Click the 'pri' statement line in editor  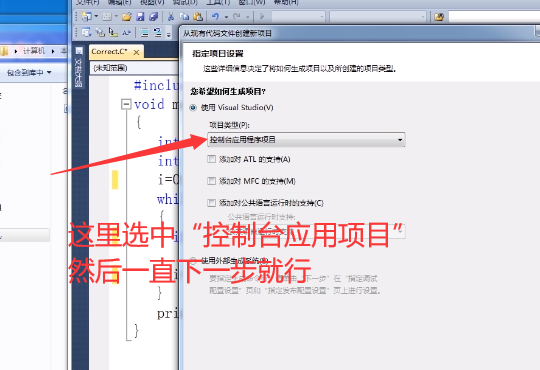click(x=168, y=314)
